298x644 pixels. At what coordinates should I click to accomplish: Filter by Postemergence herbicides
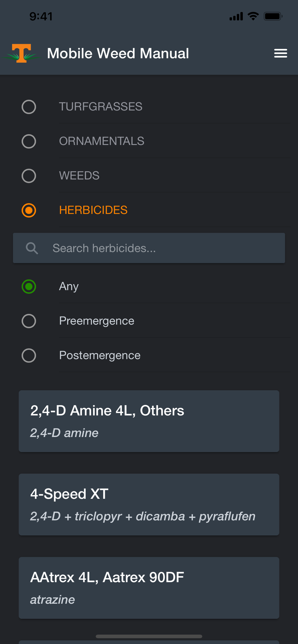pyautogui.click(x=29, y=355)
